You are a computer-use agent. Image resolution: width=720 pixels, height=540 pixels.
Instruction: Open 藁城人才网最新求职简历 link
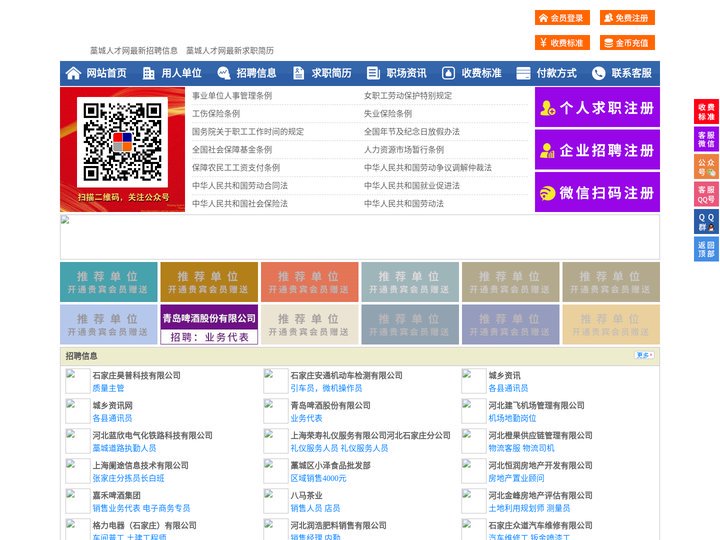pos(230,51)
